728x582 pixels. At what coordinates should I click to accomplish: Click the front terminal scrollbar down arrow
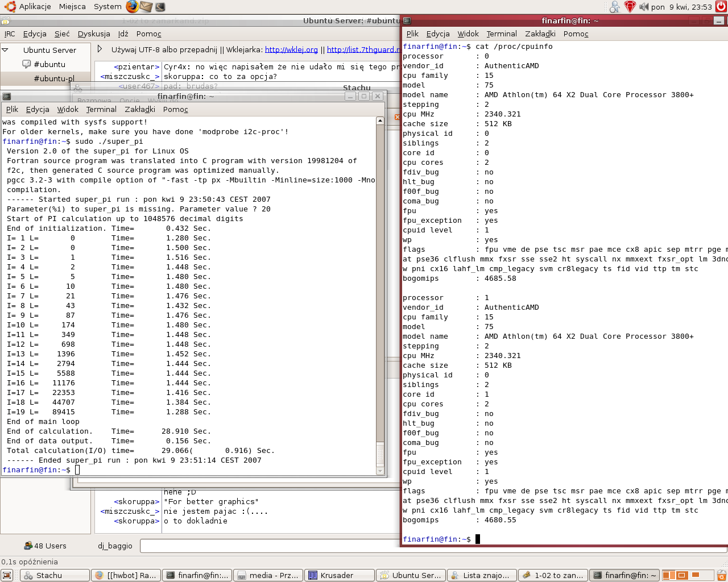(380, 471)
